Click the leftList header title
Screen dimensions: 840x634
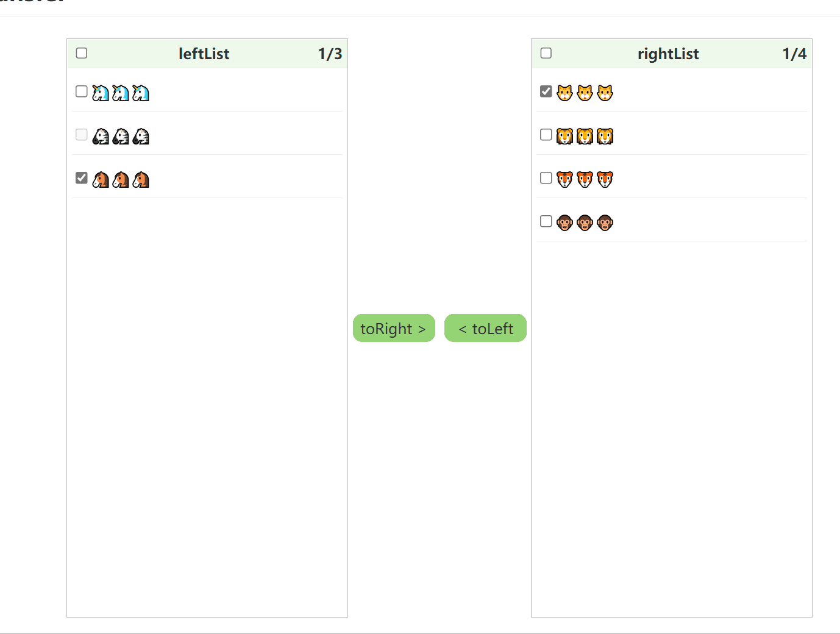tap(204, 54)
